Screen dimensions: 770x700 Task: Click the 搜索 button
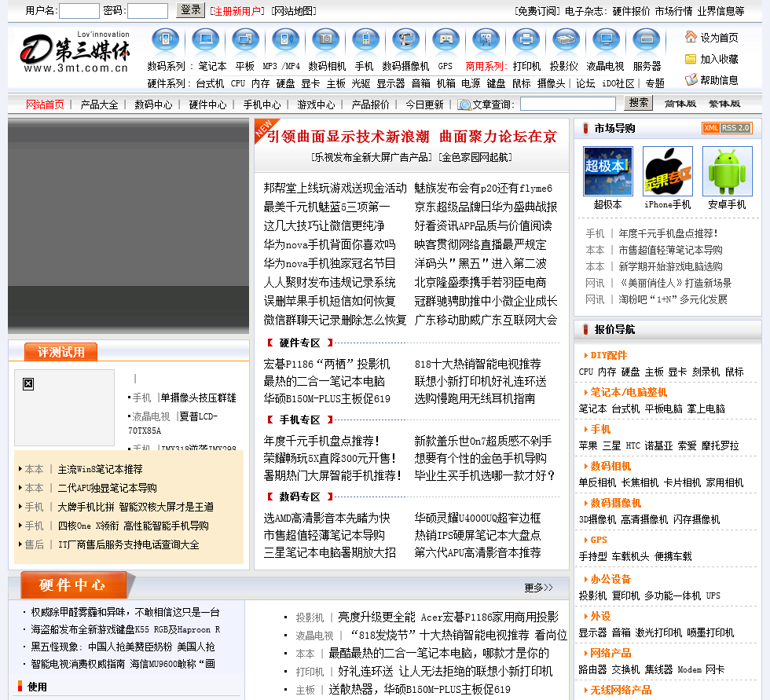pyautogui.click(x=638, y=103)
